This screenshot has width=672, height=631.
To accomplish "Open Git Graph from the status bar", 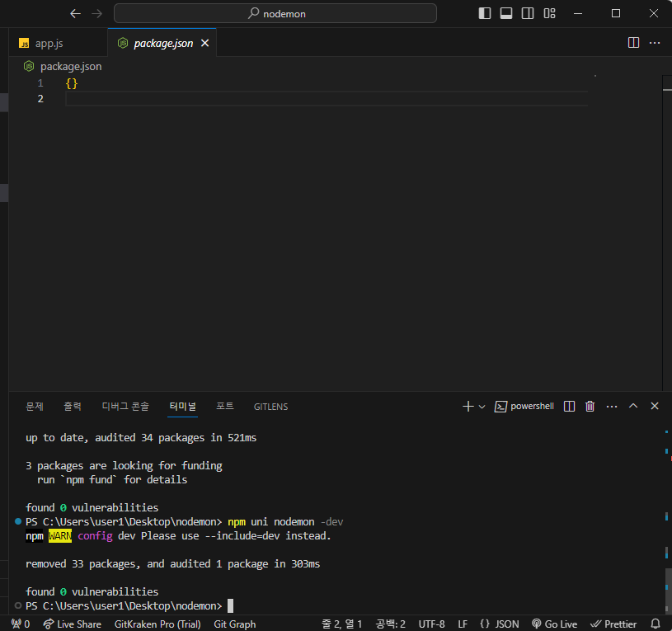I will pos(234,624).
